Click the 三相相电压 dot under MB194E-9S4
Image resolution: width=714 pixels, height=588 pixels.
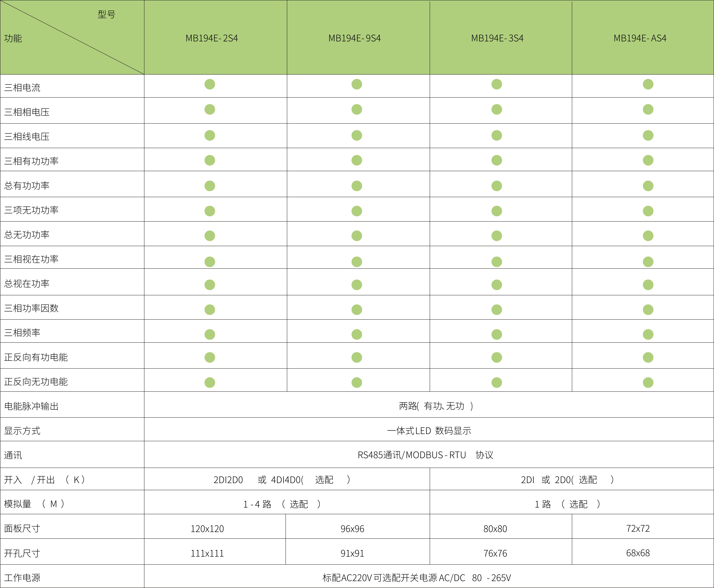(357, 109)
